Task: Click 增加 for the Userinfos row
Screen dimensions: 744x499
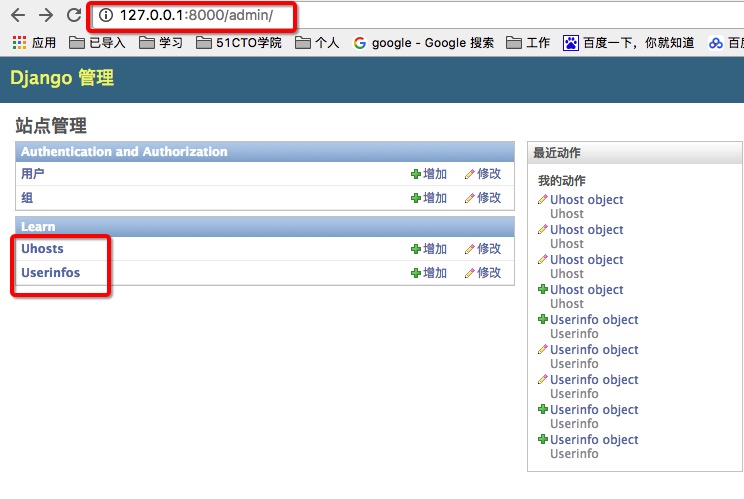Action: click(x=429, y=273)
